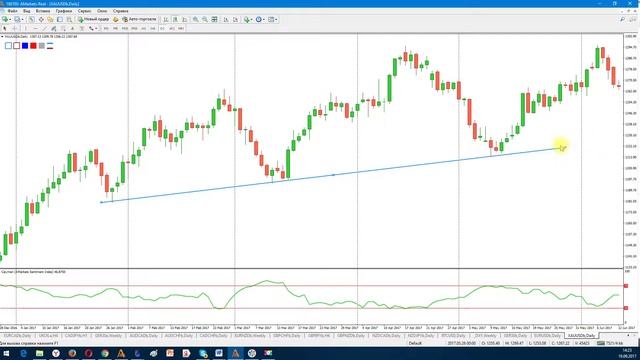Toggle the Terminal panel icon
Screen dimensions: 640x360
[60, 19]
